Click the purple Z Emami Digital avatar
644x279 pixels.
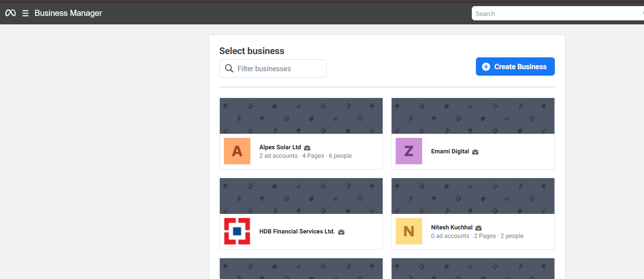click(409, 151)
